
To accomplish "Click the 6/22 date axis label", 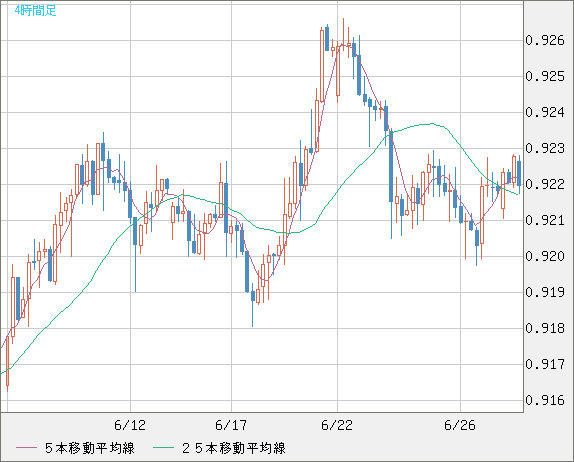I will [x=337, y=425].
